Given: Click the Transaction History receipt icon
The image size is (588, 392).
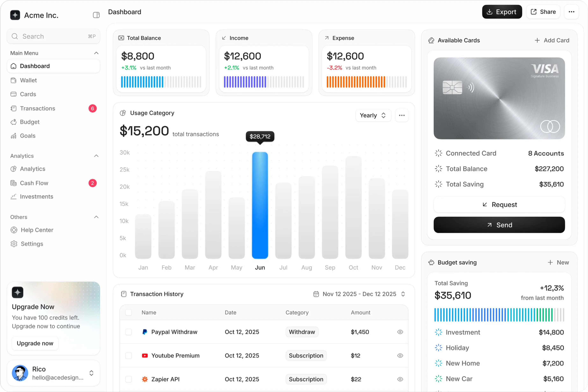Looking at the screenshot, I should (x=123, y=294).
